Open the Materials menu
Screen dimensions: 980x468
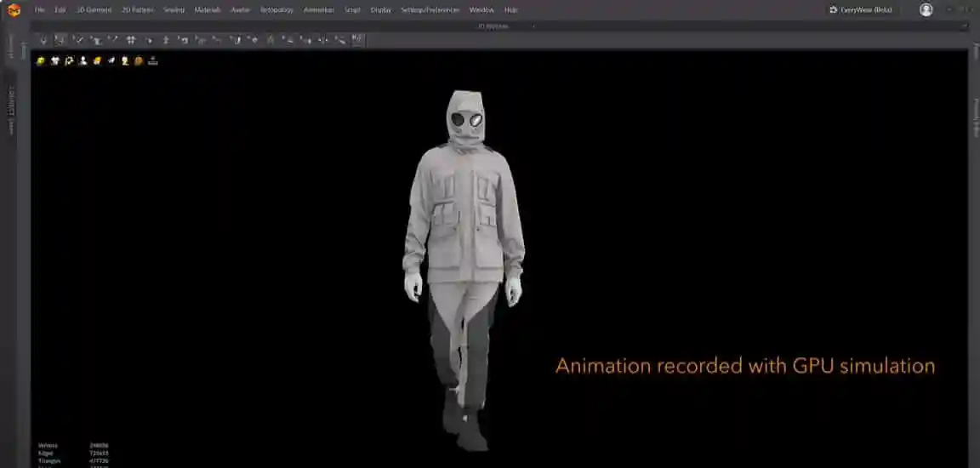(208, 10)
